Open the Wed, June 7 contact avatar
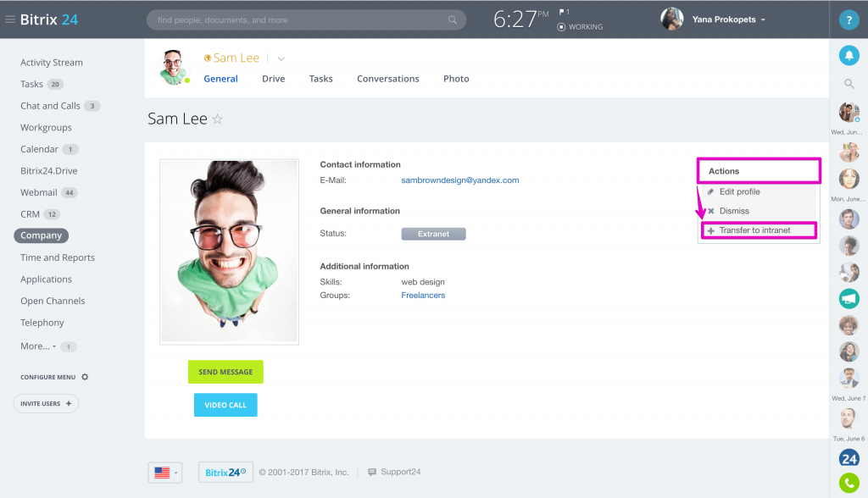This screenshot has height=498, width=868. pyautogui.click(x=849, y=379)
